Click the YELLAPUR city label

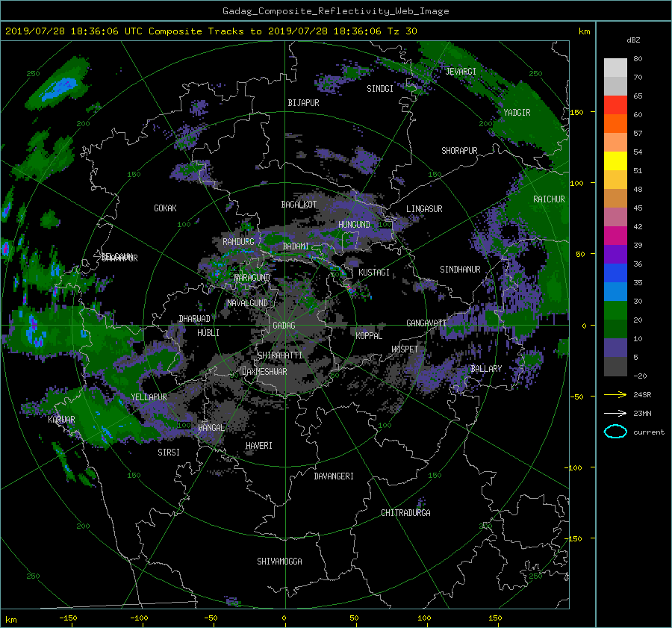149,397
